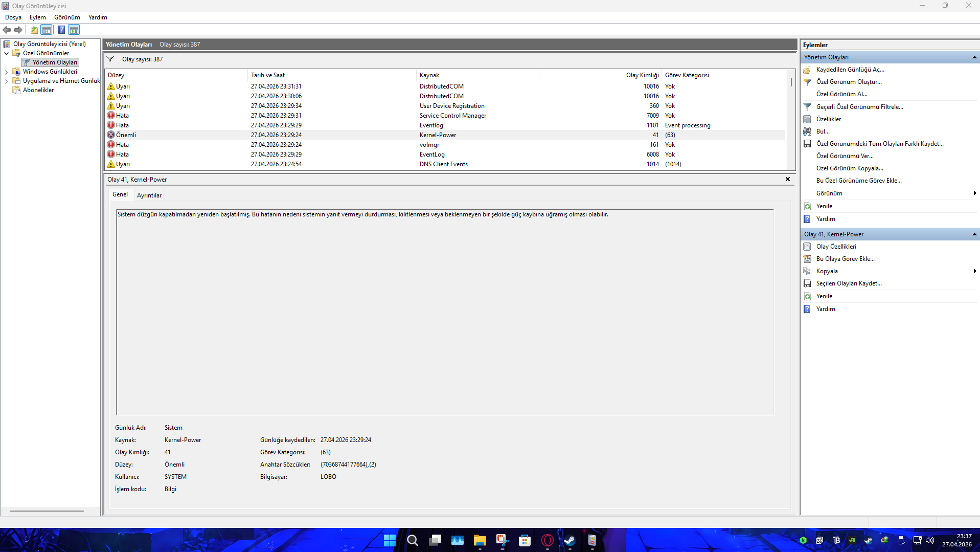Click the console tree horizontal scrollbar
The width and height of the screenshot is (980, 552).
pos(47,511)
